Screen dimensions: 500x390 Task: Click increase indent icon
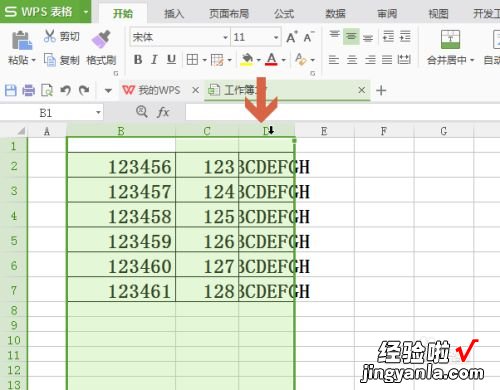point(405,36)
